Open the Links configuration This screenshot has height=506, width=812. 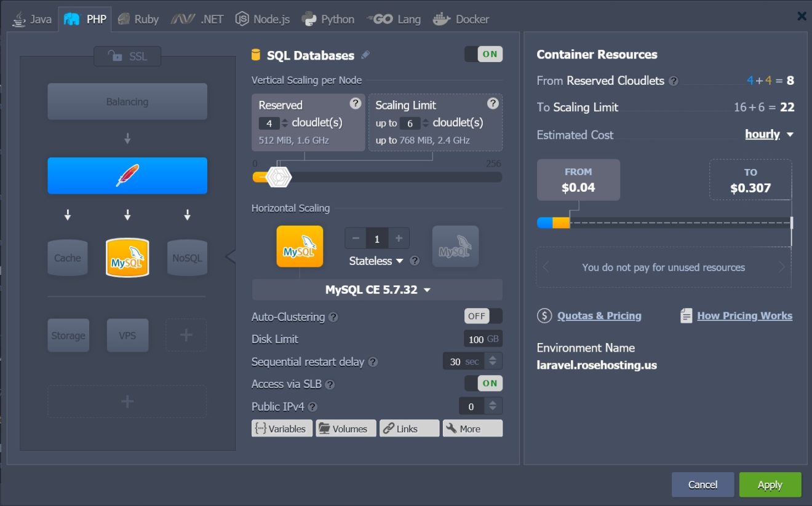(408, 428)
